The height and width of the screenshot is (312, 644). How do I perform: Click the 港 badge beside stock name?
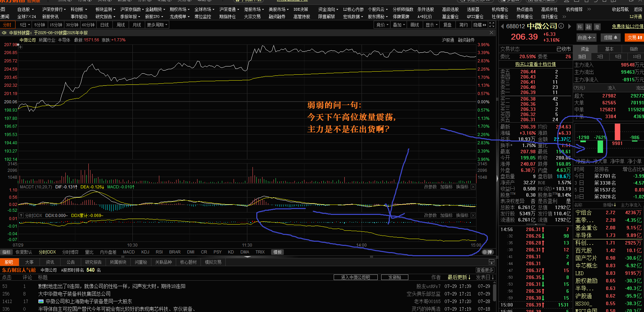597,27
